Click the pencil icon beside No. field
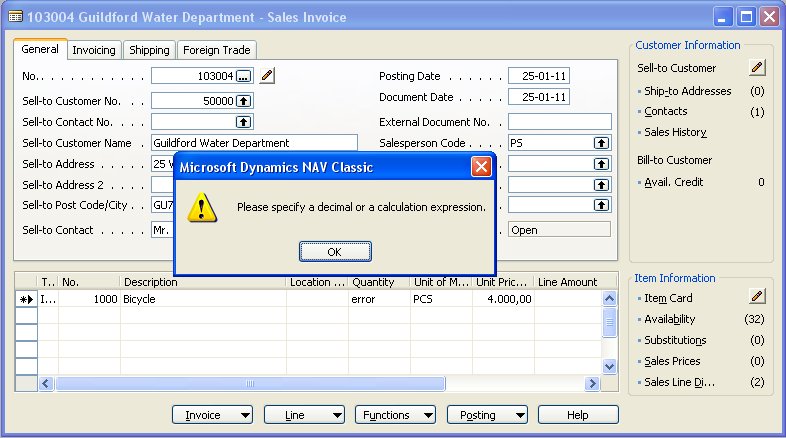This screenshot has height=438, width=786. tap(267, 76)
